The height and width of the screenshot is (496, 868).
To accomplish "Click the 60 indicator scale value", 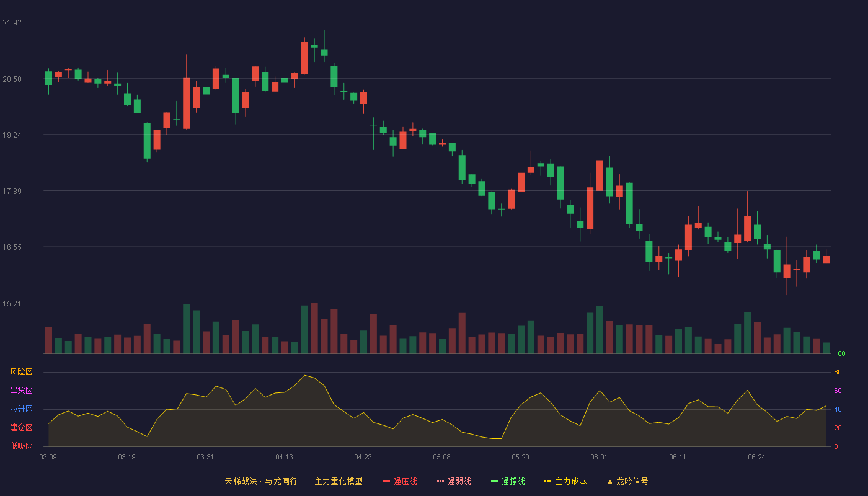I will click(x=838, y=391).
